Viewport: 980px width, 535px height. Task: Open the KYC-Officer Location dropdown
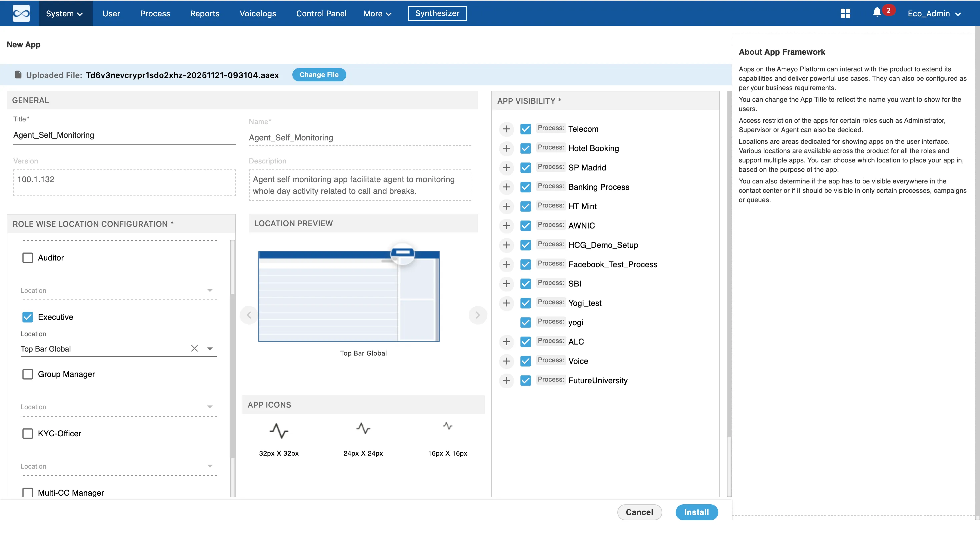point(119,467)
